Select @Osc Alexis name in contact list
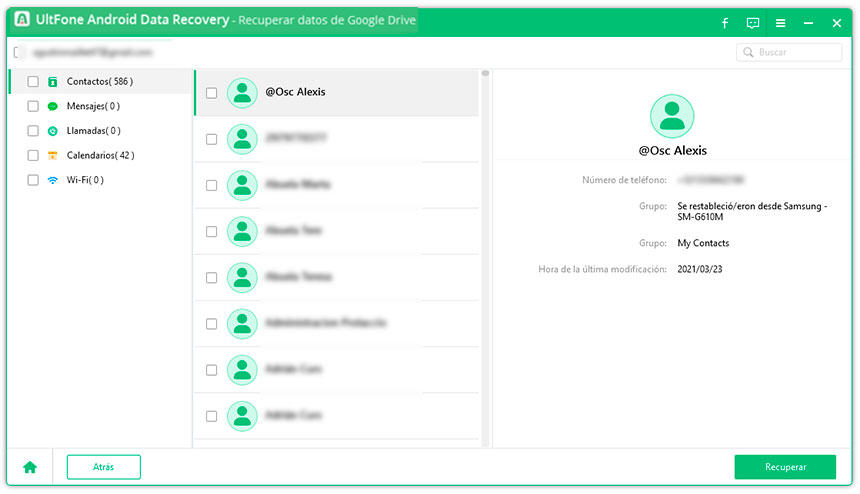This screenshot has height=494, width=860. (x=295, y=92)
